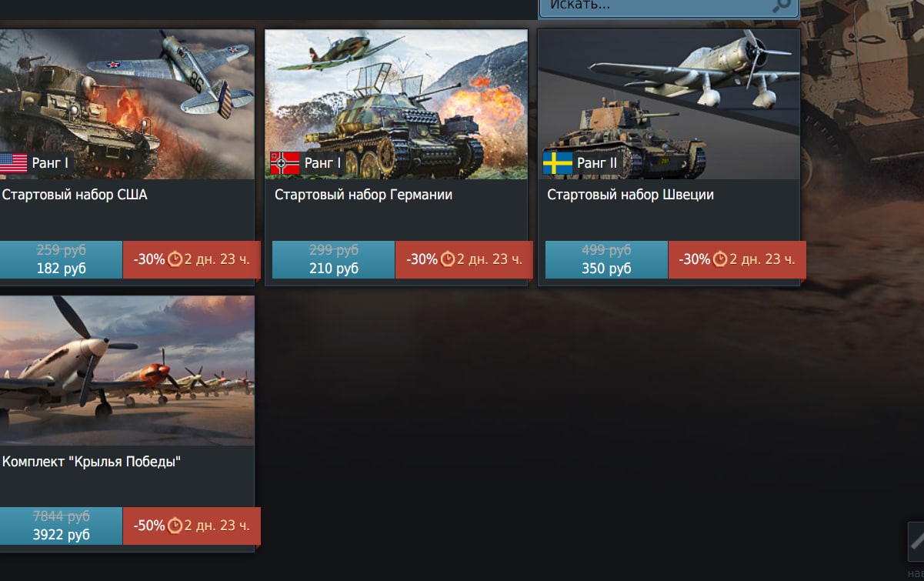Buy Крылья Победы pack for 3922 руб
Screen dimensions: 924x581
pos(61,526)
